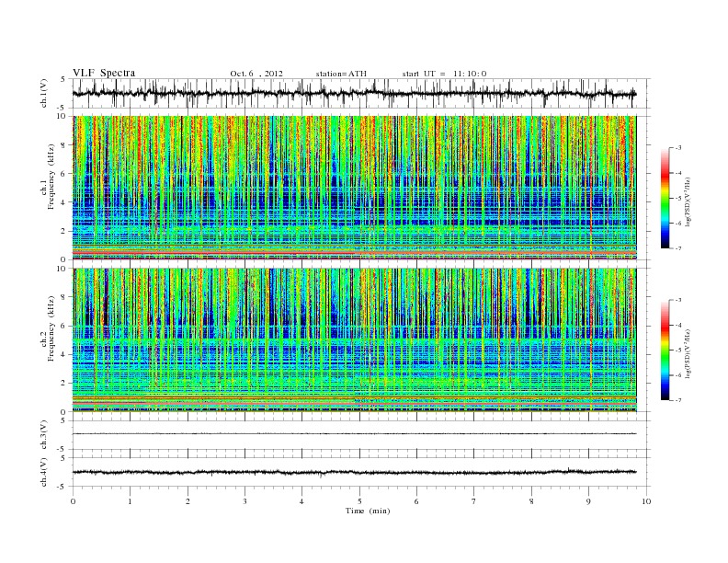Select the "start UT = 11:10:0" header text
Screen dimensions: 728x563
[444, 74]
